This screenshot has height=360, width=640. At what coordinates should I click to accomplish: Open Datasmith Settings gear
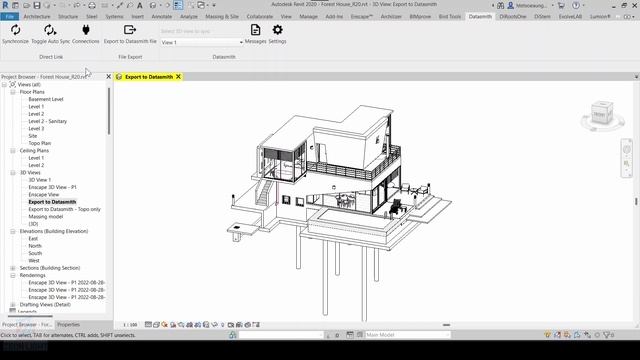278,30
